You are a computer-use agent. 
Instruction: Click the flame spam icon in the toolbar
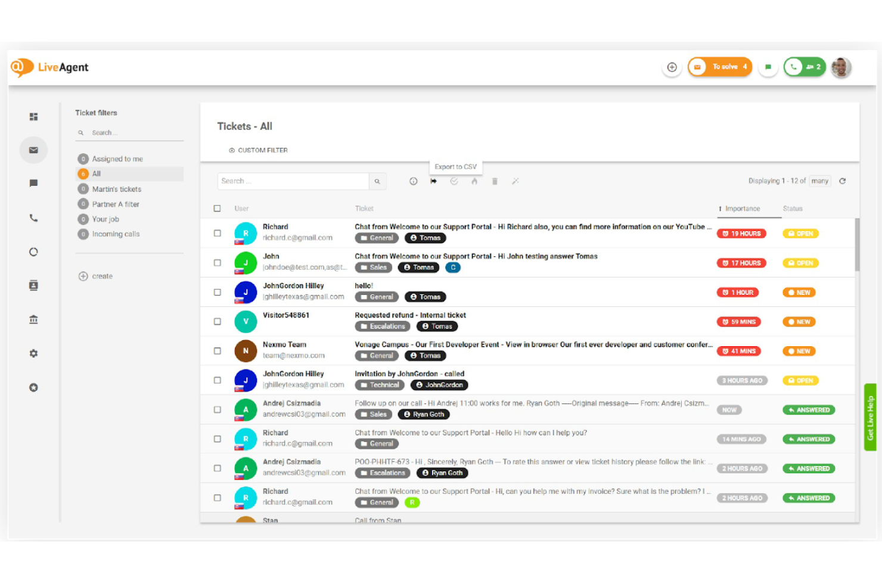pos(474,181)
